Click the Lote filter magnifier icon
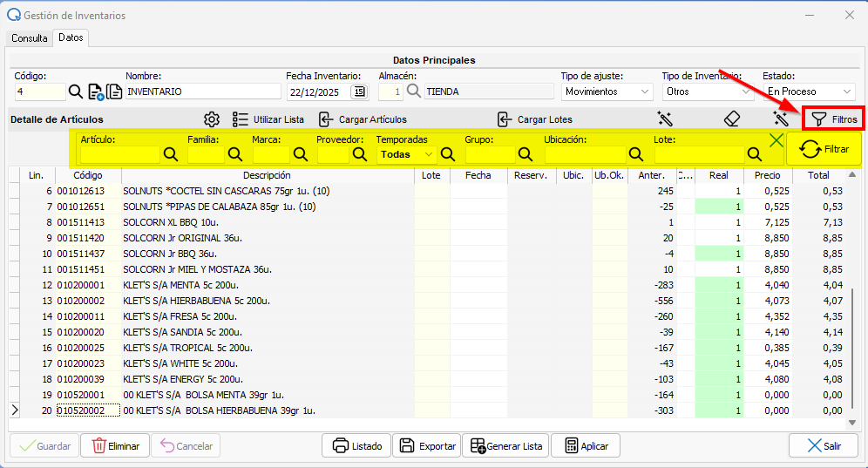The height and width of the screenshot is (468, 868). 755,154
